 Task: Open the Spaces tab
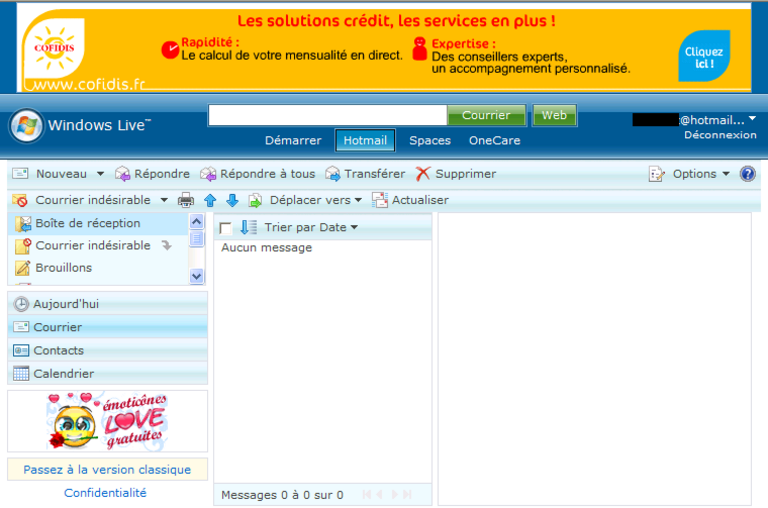click(430, 141)
